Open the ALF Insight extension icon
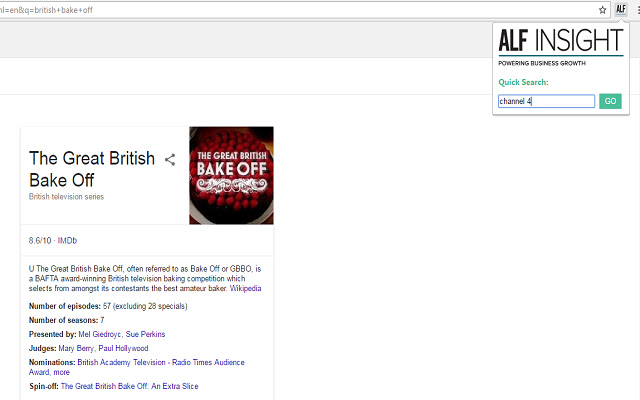Viewport: 640px width, 400px height. (621, 9)
